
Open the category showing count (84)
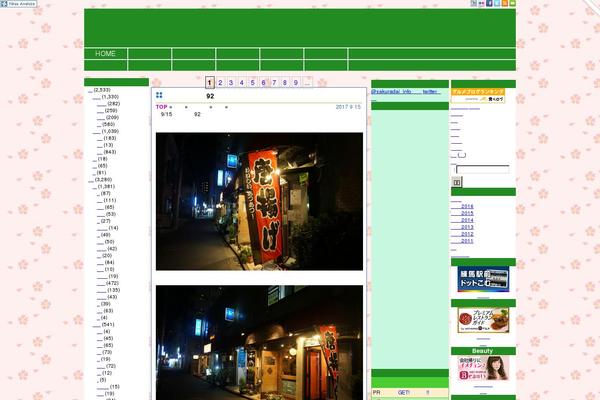tap(106, 263)
